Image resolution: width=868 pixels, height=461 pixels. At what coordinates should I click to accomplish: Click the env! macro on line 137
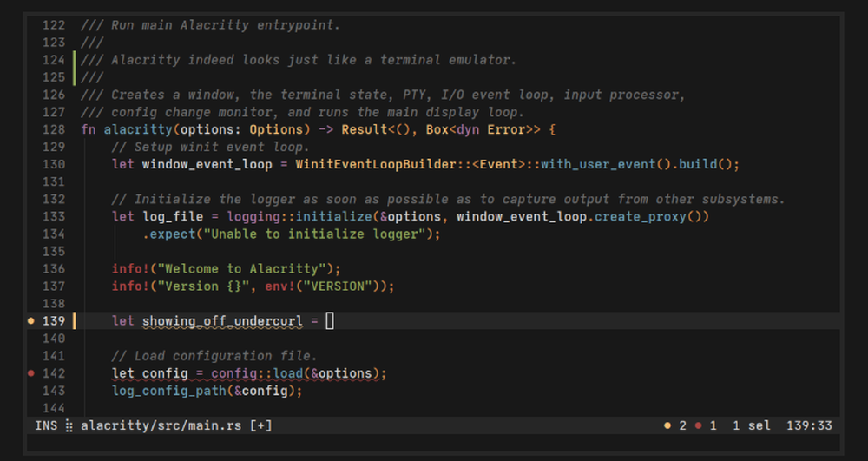tap(280, 286)
